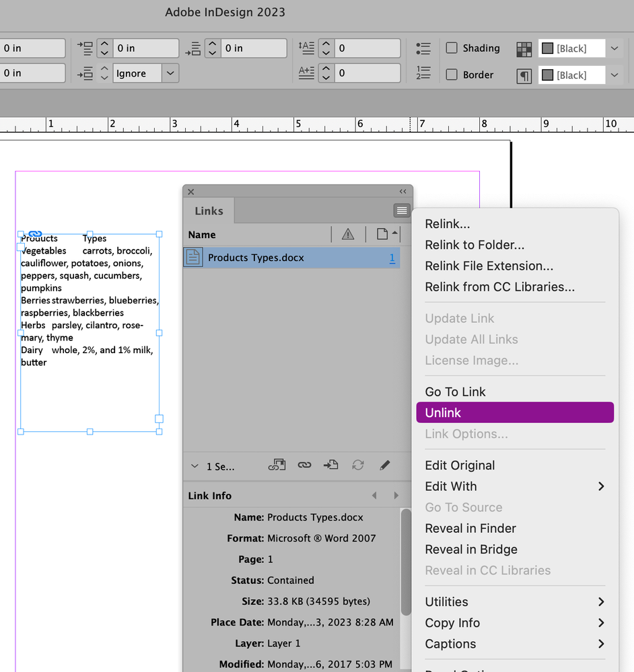The width and height of the screenshot is (634, 672).
Task: Click the first-line left indent icon
Action: [85, 48]
